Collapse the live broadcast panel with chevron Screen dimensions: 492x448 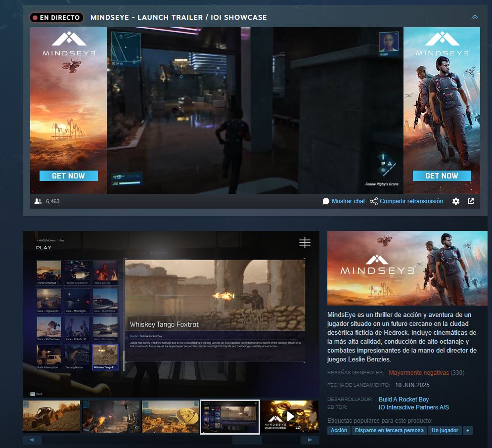[475, 17]
